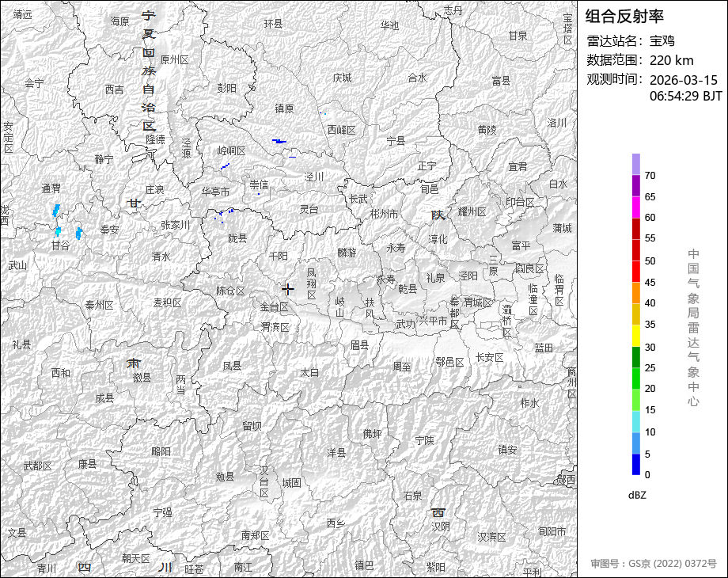Click the 审图号 GS京 (2022) 0372号 text

coord(654,564)
